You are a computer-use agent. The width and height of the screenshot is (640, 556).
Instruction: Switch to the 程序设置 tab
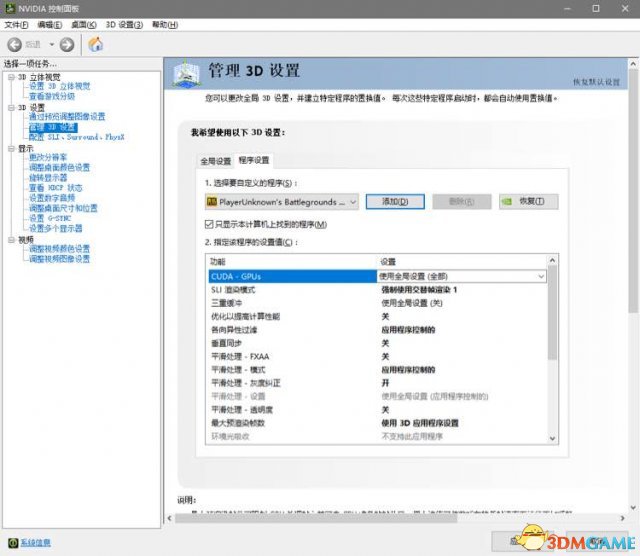(254, 160)
